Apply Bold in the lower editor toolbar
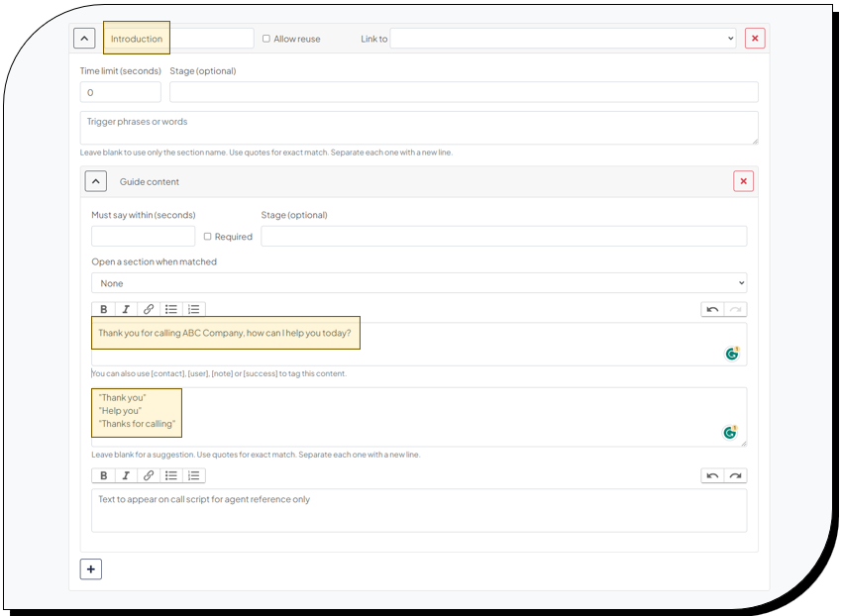The width and height of the screenshot is (841, 616). pyautogui.click(x=104, y=475)
